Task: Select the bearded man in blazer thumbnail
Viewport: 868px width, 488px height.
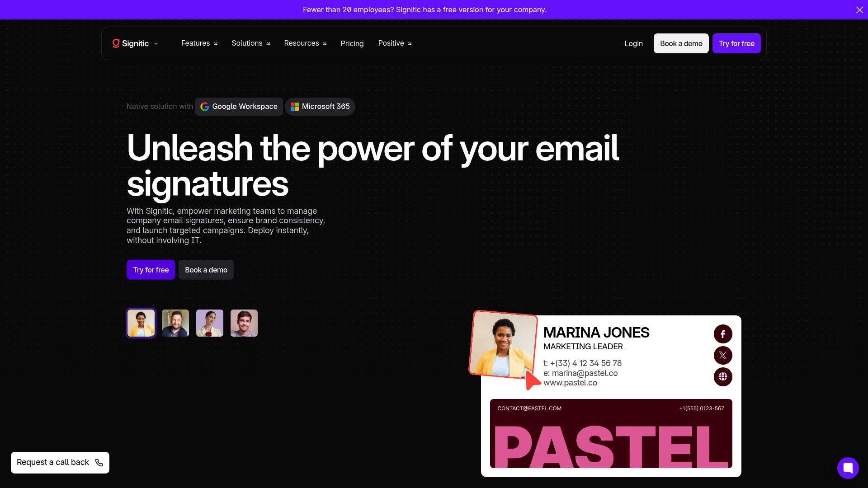Action: 175,323
